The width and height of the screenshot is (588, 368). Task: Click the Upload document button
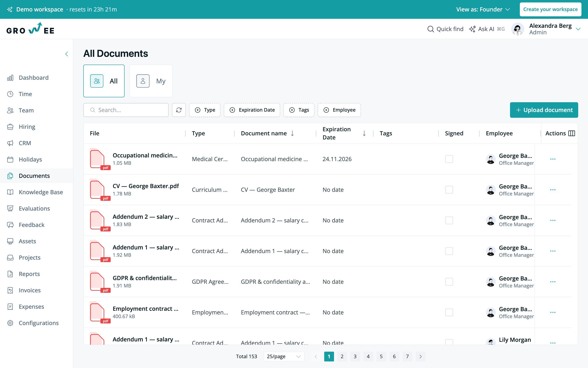(x=544, y=110)
